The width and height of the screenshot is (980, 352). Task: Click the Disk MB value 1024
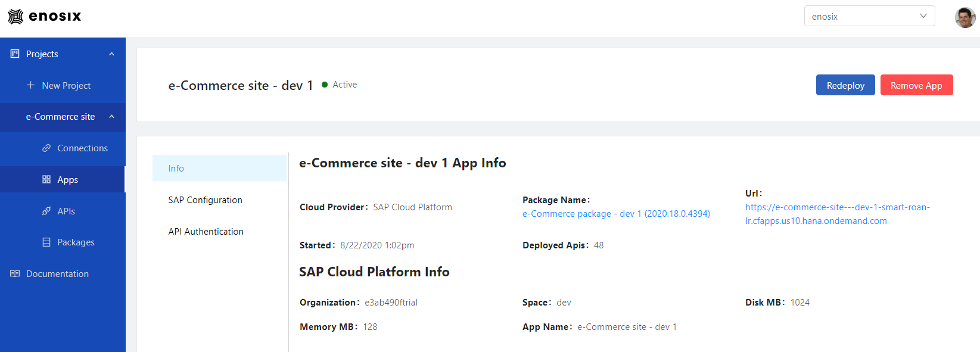coord(800,303)
